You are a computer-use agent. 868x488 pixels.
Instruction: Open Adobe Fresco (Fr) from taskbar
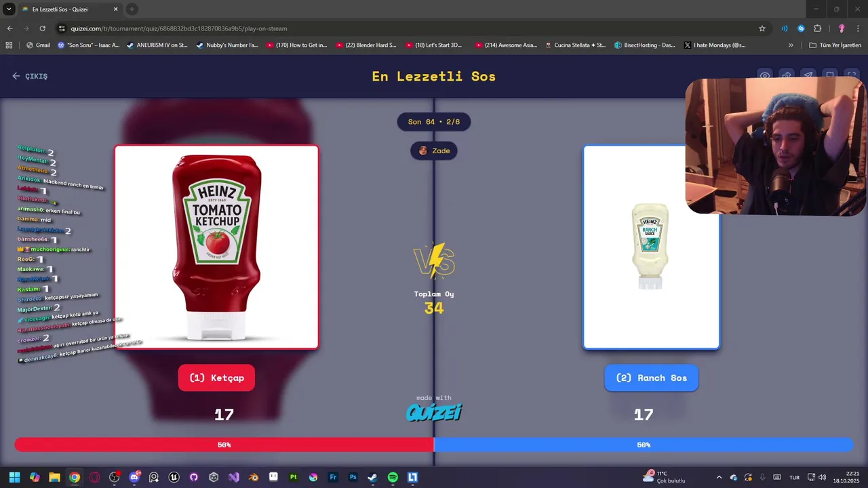[x=333, y=477]
